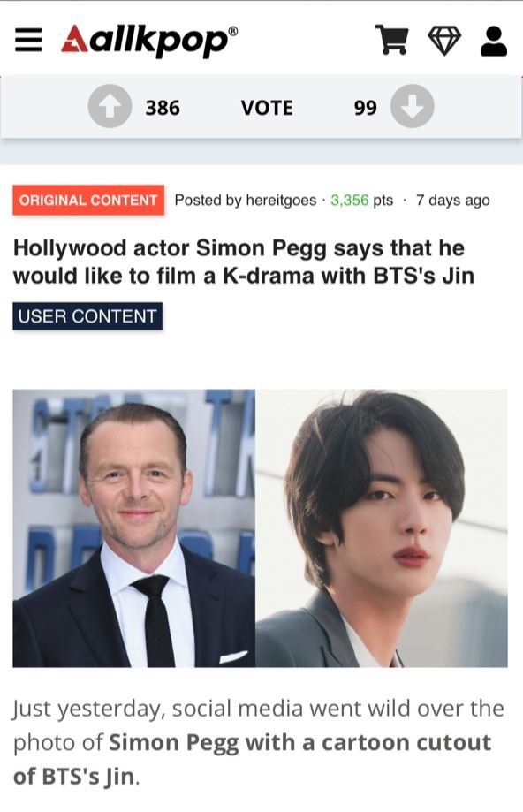The height and width of the screenshot is (812, 523).
Task: Open author hereitgoes profile
Action: (x=281, y=200)
